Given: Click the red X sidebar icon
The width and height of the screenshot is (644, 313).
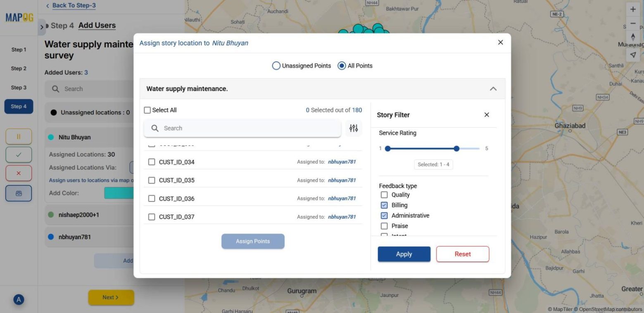Looking at the screenshot, I should click(19, 173).
